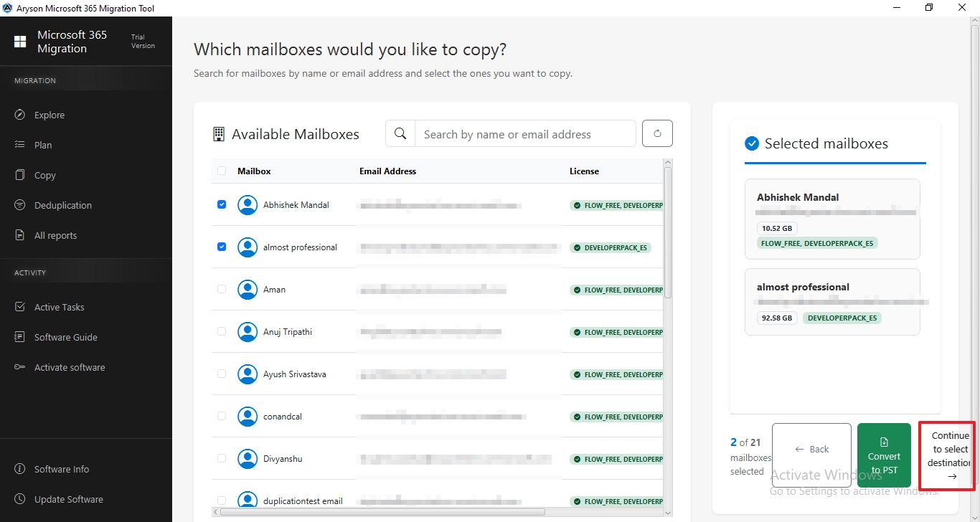Viewport: 980px width, 522px height.
Task: Click the conandcal avatar icon
Action: [248, 417]
